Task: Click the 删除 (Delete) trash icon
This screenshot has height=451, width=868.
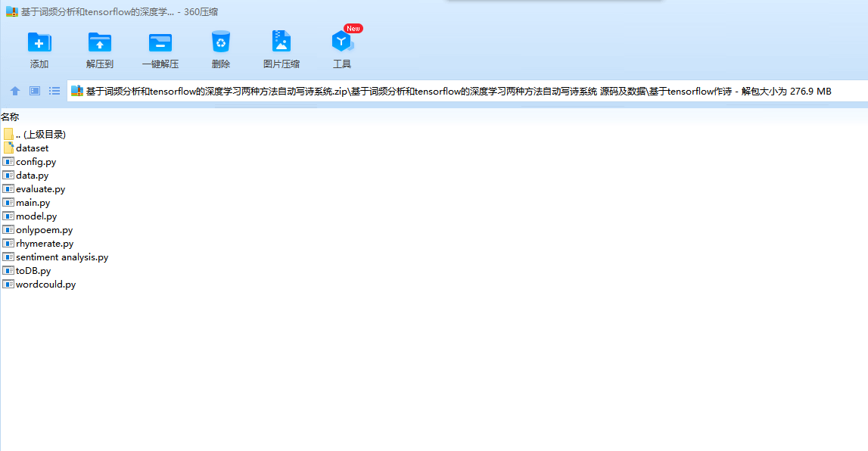Action: (x=221, y=42)
